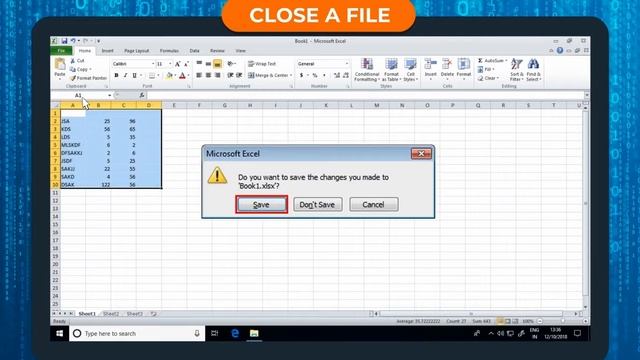Open the Sort & Filter menu
Viewport: 640px width, 360px height.
pos(517,69)
